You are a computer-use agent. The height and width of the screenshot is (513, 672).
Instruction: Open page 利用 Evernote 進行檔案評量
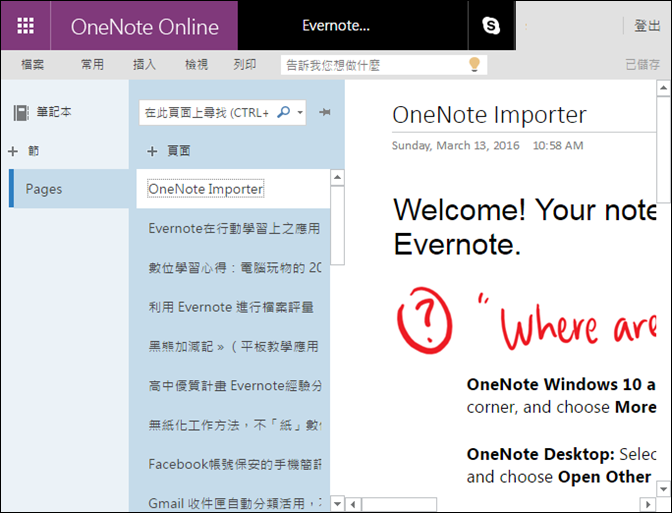(233, 307)
